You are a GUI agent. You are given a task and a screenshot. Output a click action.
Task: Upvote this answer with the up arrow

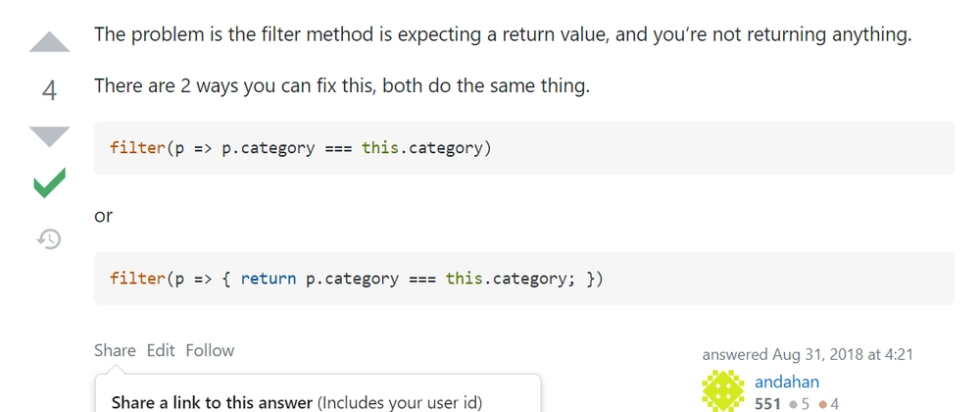[49, 41]
